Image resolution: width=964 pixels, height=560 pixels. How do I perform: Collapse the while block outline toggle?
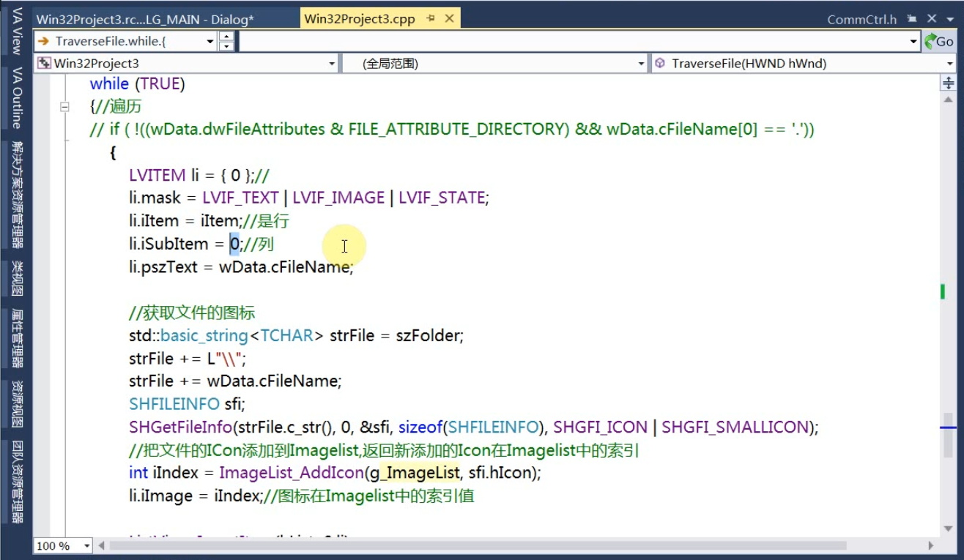pyautogui.click(x=64, y=107)
